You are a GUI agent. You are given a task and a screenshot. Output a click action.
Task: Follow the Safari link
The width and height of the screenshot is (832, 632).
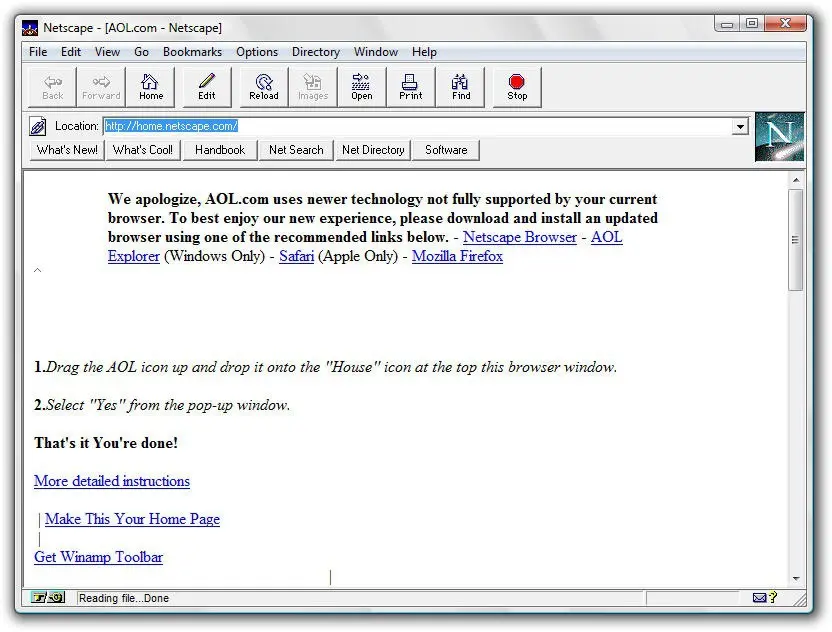(x=297, y=256)
